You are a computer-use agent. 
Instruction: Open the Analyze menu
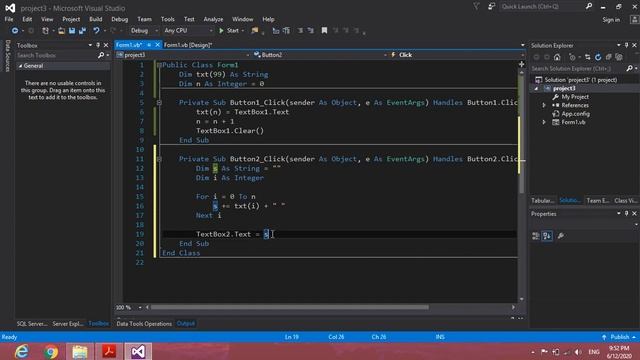[x=213, y=19]
